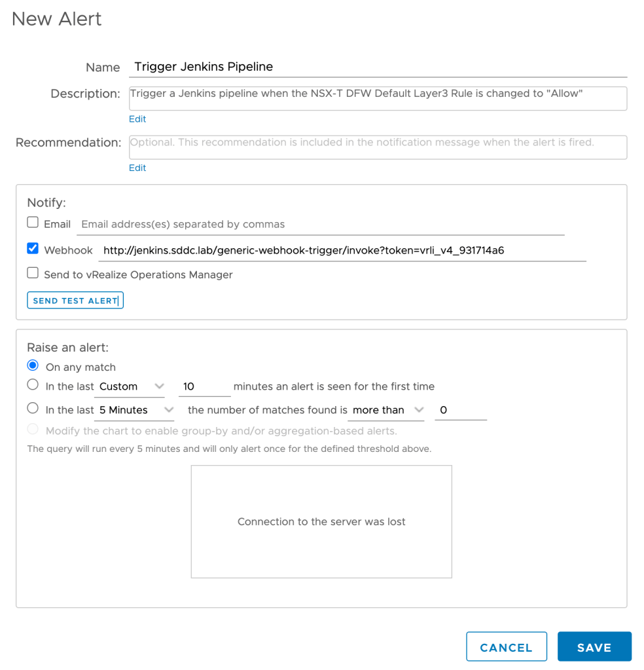
Task: Enable the Email notification checkbox
Action: click(33, 223)
